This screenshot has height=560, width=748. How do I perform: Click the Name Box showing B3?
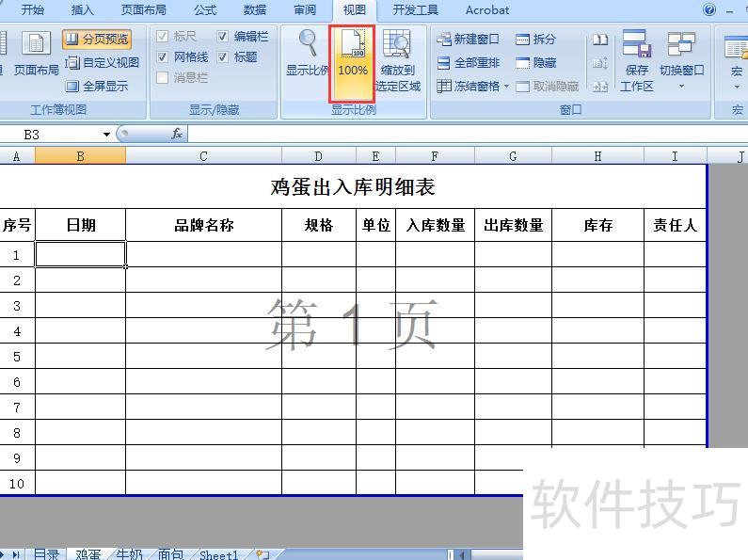click(52, 135)
